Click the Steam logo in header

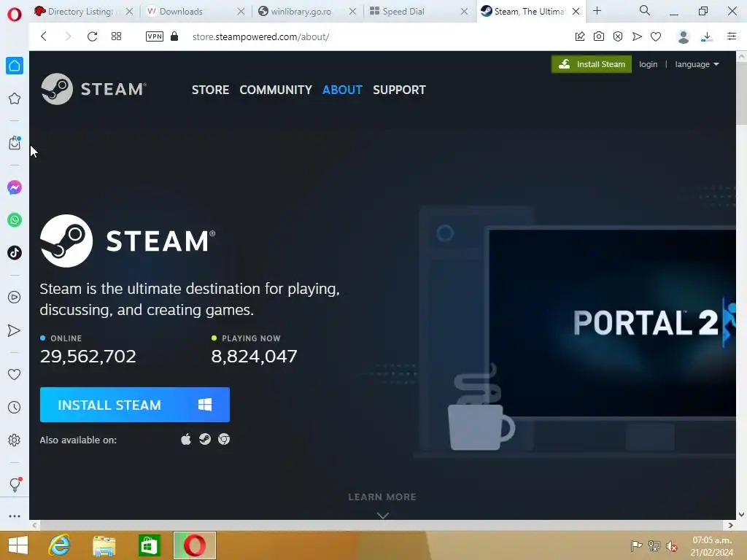[x=93, y=89]
